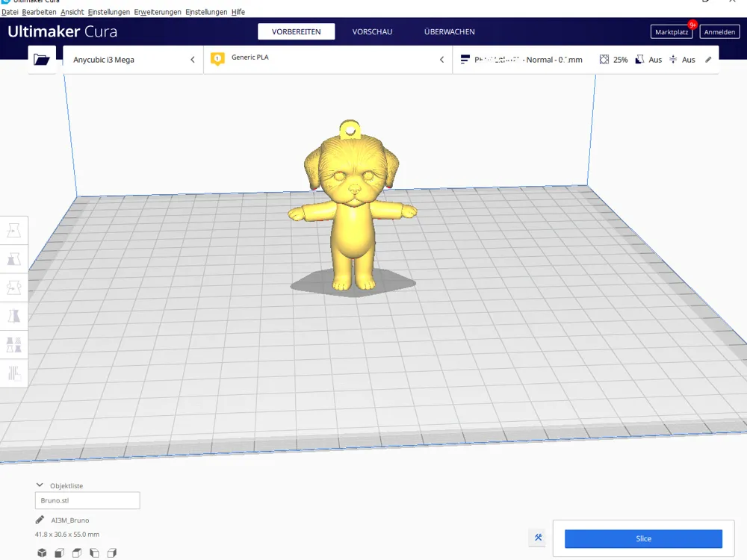Select the Rotate tool
This screenshot has height=560, width=747.
[13, 287]
